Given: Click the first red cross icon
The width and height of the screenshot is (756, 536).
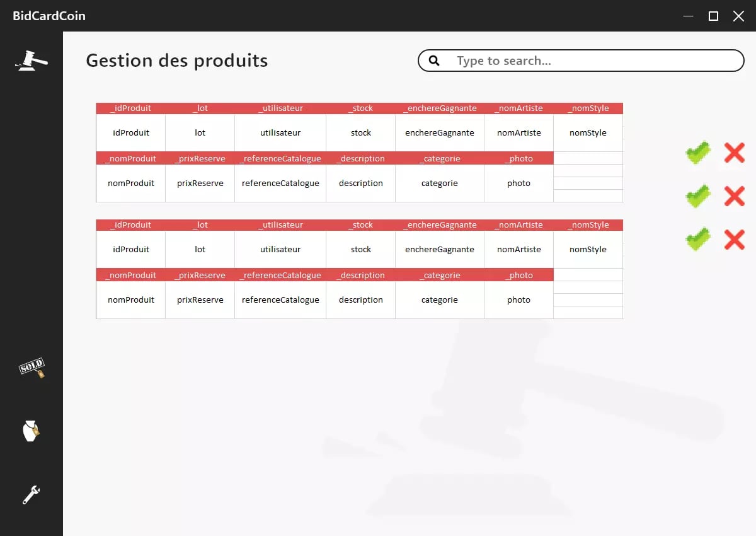Looking at the screenshot, I should click(734, 153).
